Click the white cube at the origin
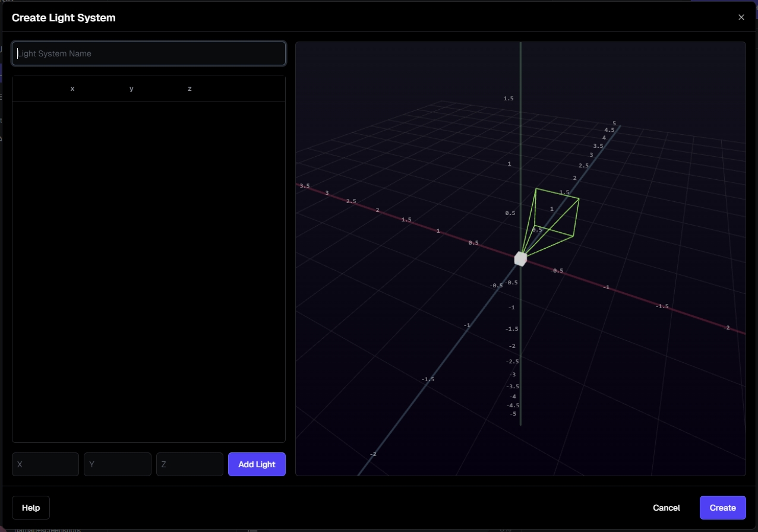 tap(520, 258)
